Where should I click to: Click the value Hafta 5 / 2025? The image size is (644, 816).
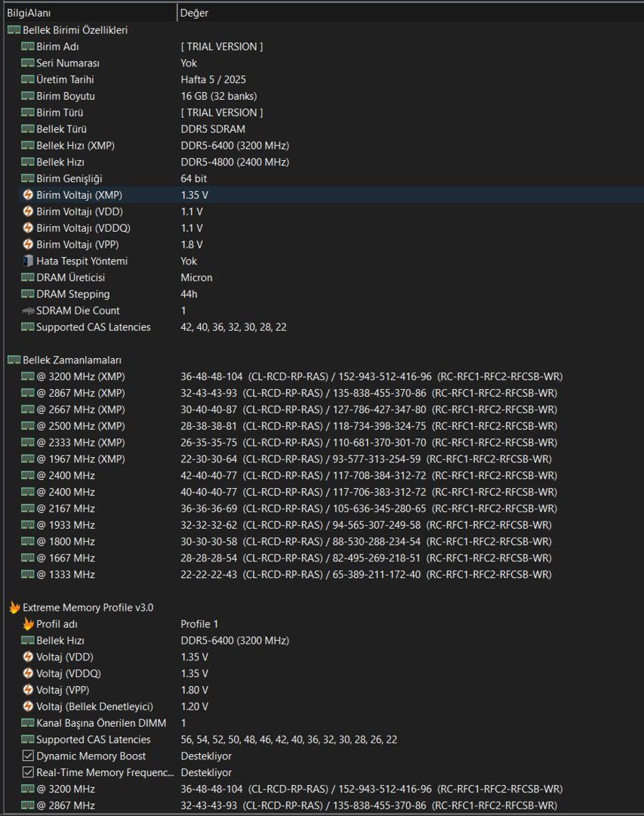(213, 79)
